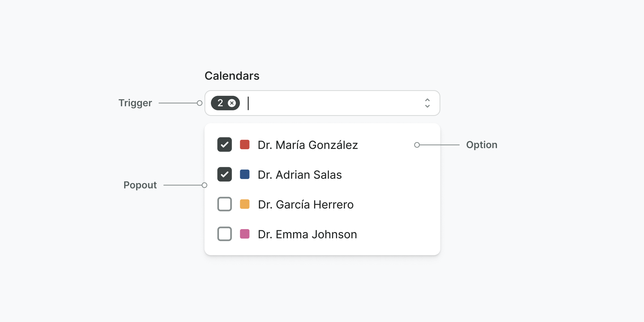Select the Dr. María González option
This screenshot has width=644, height=322.
tap(308, 145)
